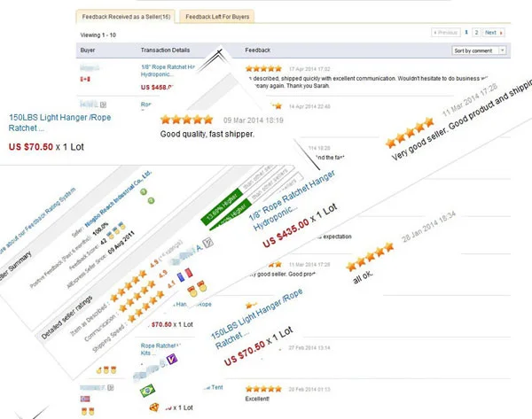Image resolution: width=532 pixels, height=419 pixels.
Task: Click the 14 Apr 2014 22:40 date
Action: (x=309, y=106)
